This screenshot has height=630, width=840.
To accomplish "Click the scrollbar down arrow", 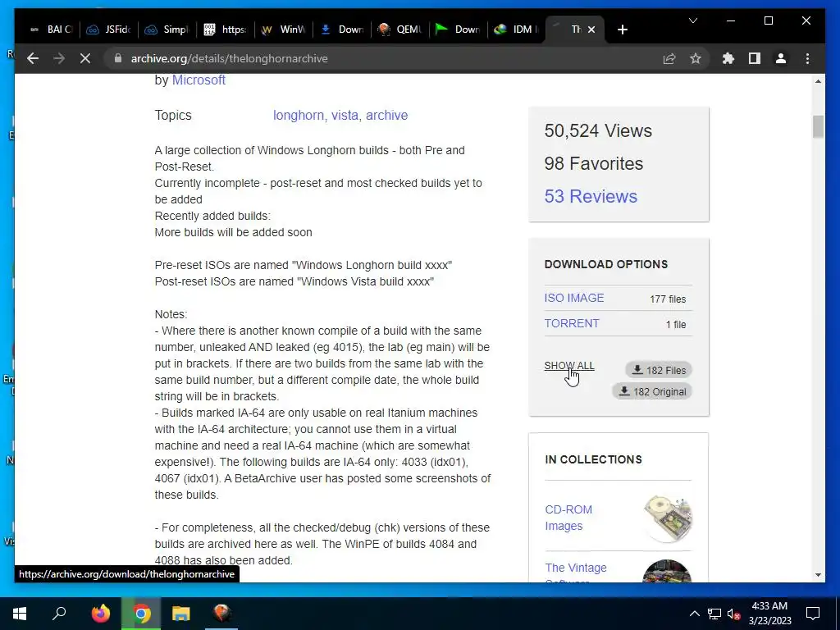I will (x=818, y=575).
